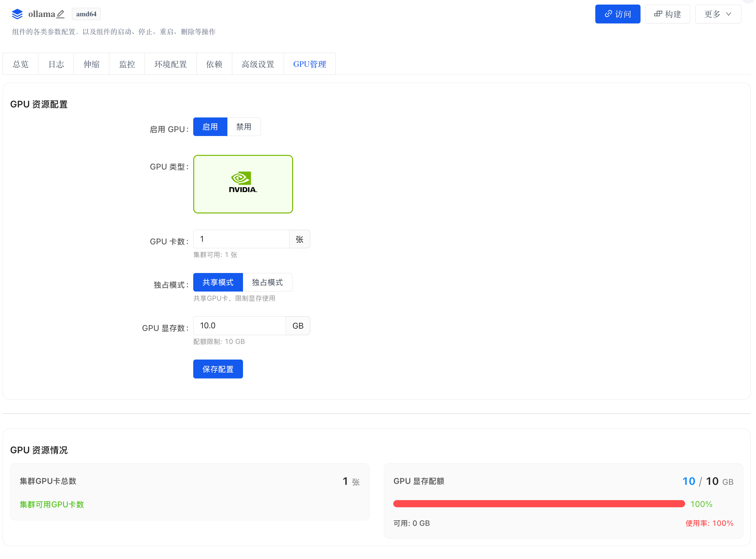
Task: Open the 监控 tab
Action: coord(127,64)
